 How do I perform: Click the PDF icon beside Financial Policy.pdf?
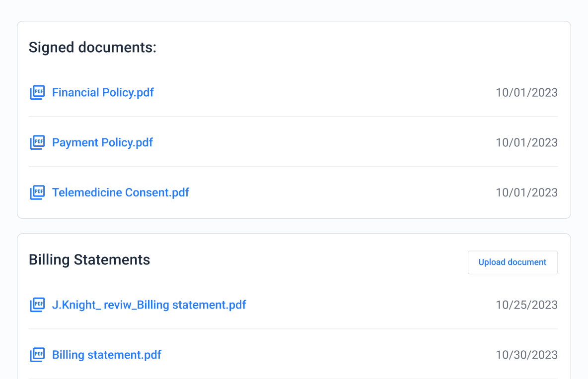(x=37, y=93)
